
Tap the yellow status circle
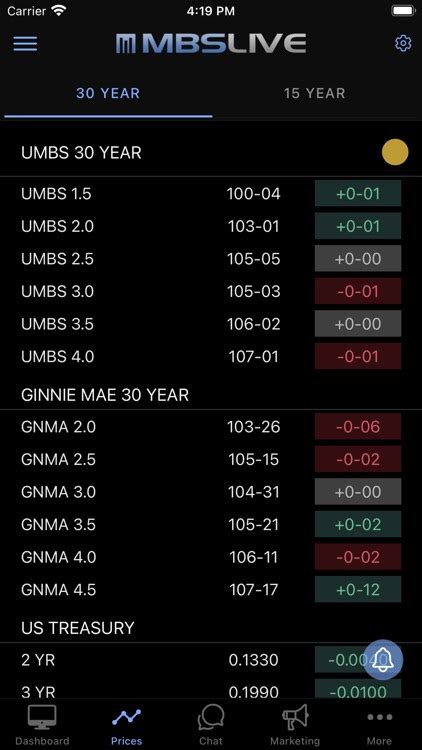tap(395, 153)
